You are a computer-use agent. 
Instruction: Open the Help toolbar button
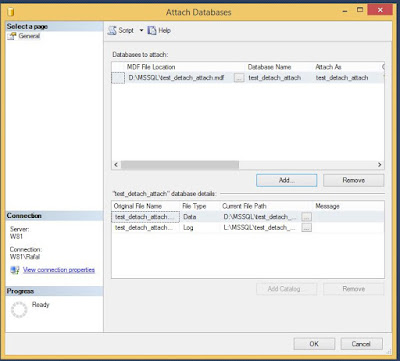pyautogui.click(x=159, y=30)
